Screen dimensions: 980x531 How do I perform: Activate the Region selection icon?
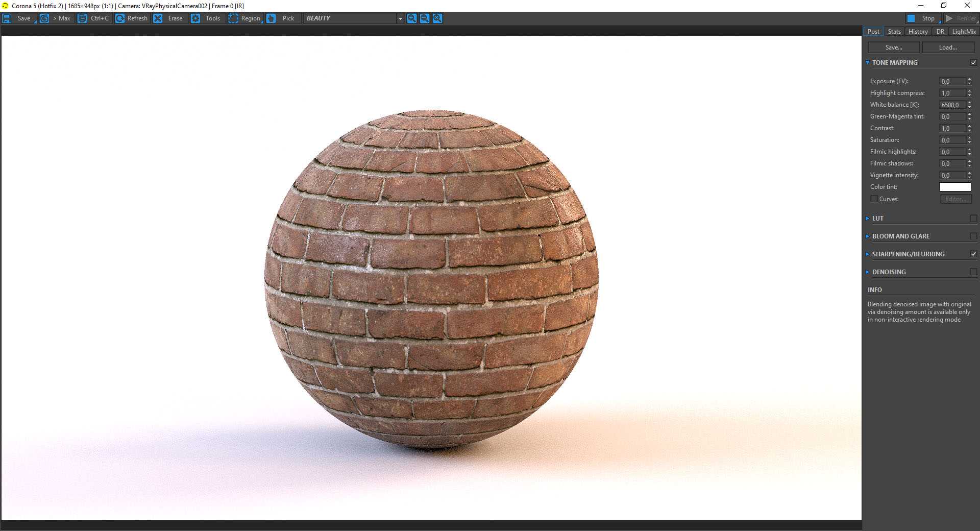pos(233,18)
